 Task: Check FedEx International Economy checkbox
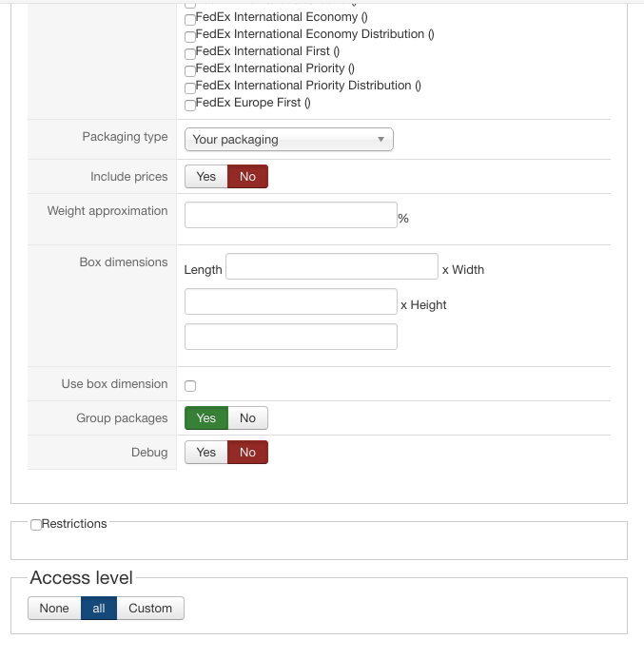190,19
